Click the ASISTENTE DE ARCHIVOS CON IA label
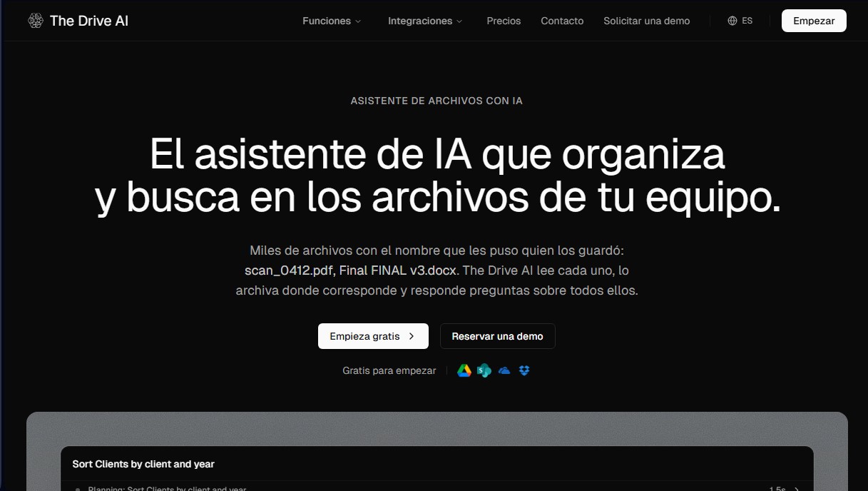The image size is (868, 491). coord(436,101)
